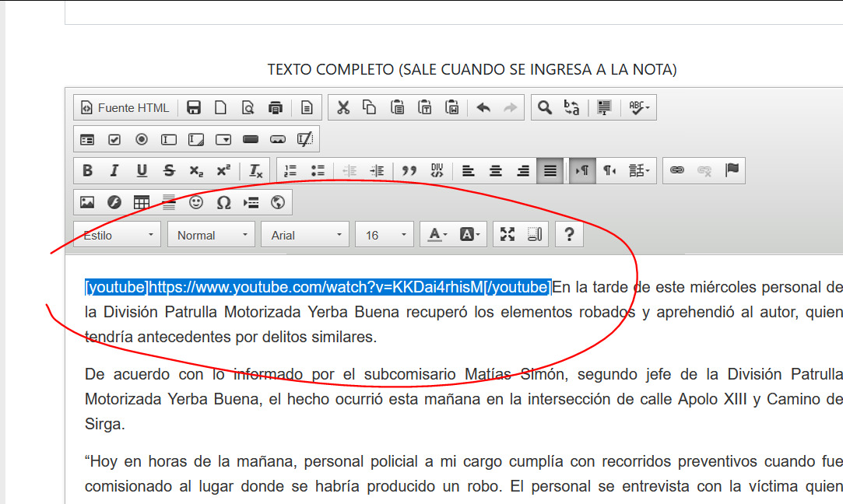The width and height of the screenshot is (843, 504).
Task: Click the Print icon
Action: pyautogui.click(x=276, y=107)
